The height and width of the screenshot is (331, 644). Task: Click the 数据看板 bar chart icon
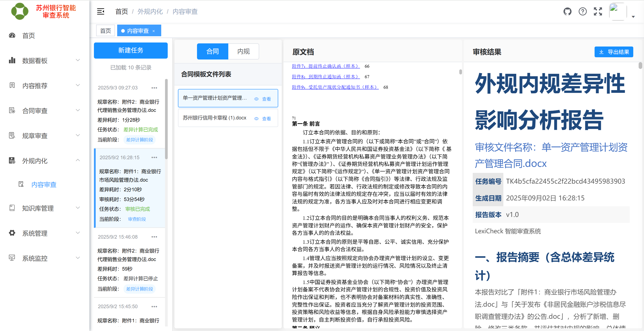(12, 60)
